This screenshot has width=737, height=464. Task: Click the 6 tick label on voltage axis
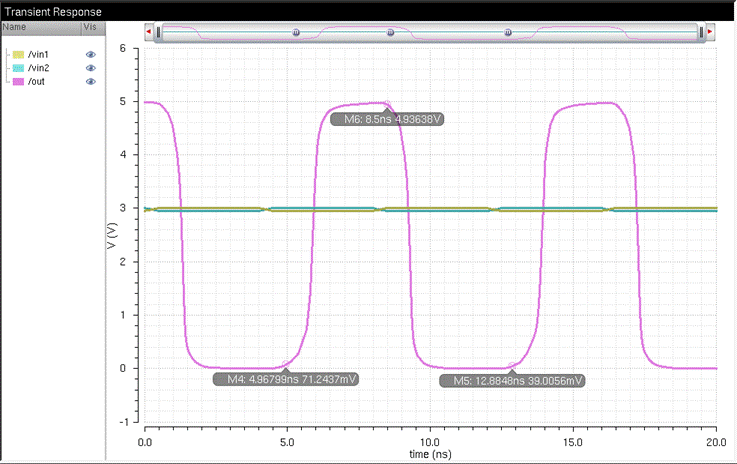(x=123, y=48)
